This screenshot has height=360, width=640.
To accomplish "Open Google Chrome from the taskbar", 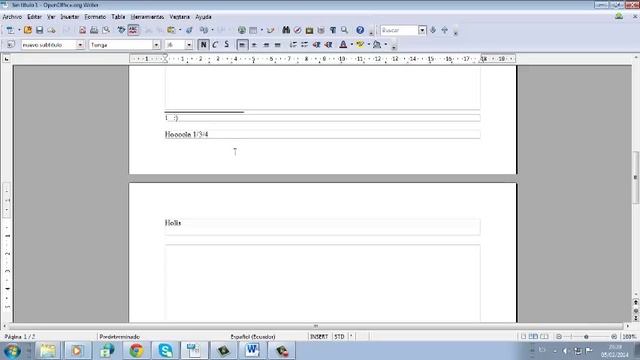I will [x=136, y=351].
